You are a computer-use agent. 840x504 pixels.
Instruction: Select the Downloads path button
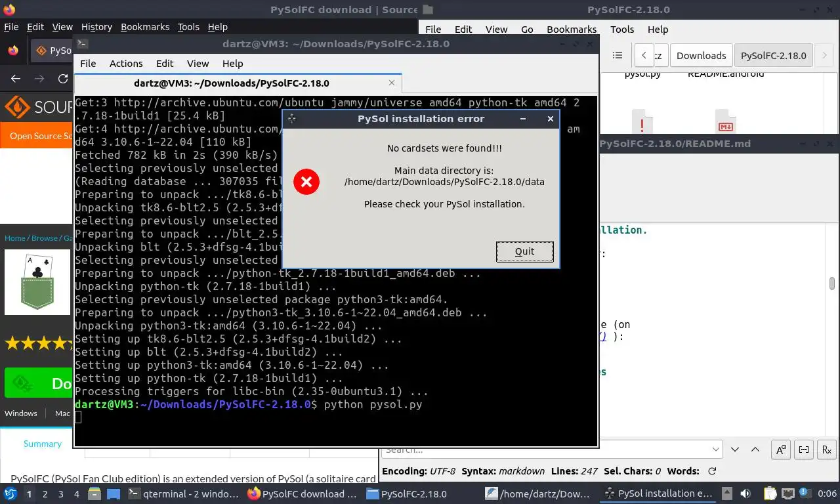[701, 56]
